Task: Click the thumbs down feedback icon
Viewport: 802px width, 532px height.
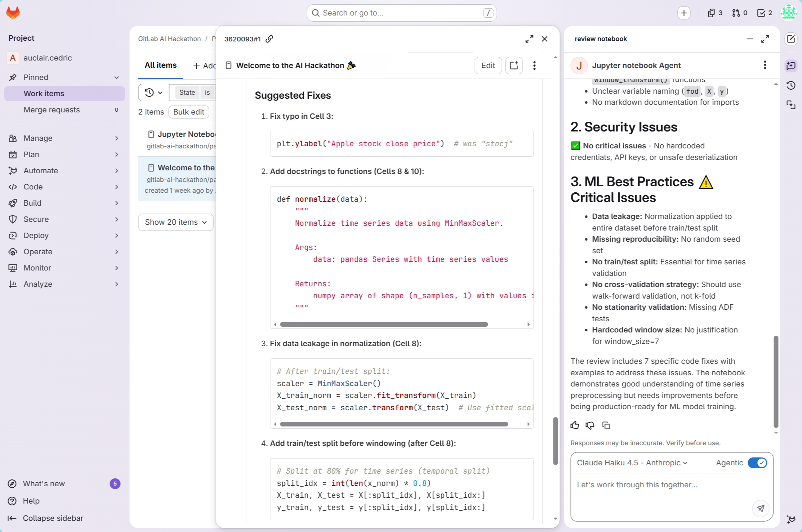Action: point(590,425)
